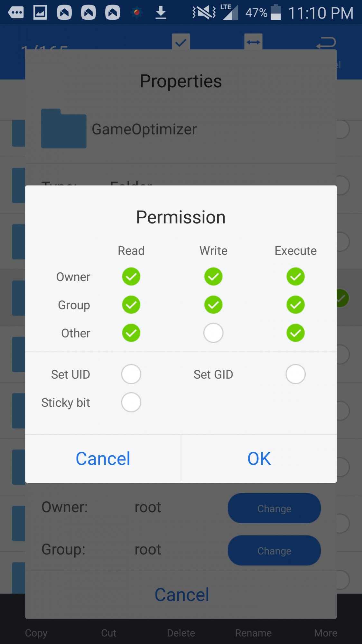362x644 pixels.
Task: Open the download notification icon
Action: pyautogui.click(x=161, y=13)
